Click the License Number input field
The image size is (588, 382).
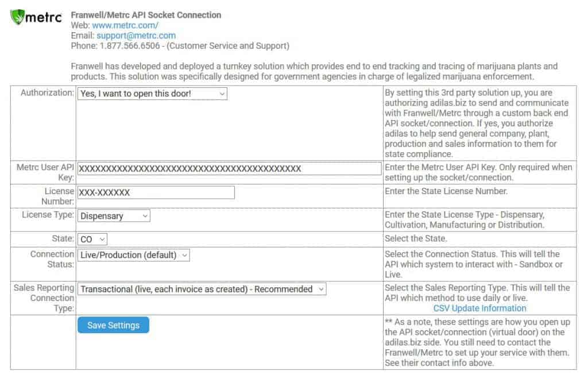(156, 192)
